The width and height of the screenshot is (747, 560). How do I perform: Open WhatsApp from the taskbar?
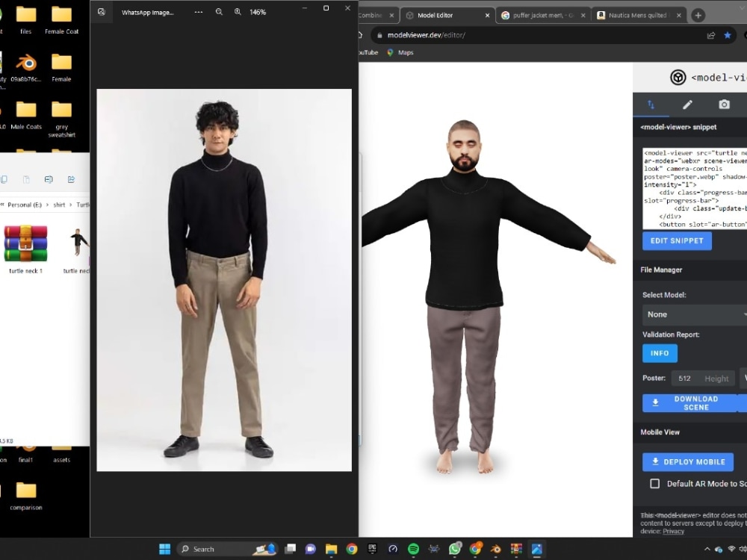point(454,548)
